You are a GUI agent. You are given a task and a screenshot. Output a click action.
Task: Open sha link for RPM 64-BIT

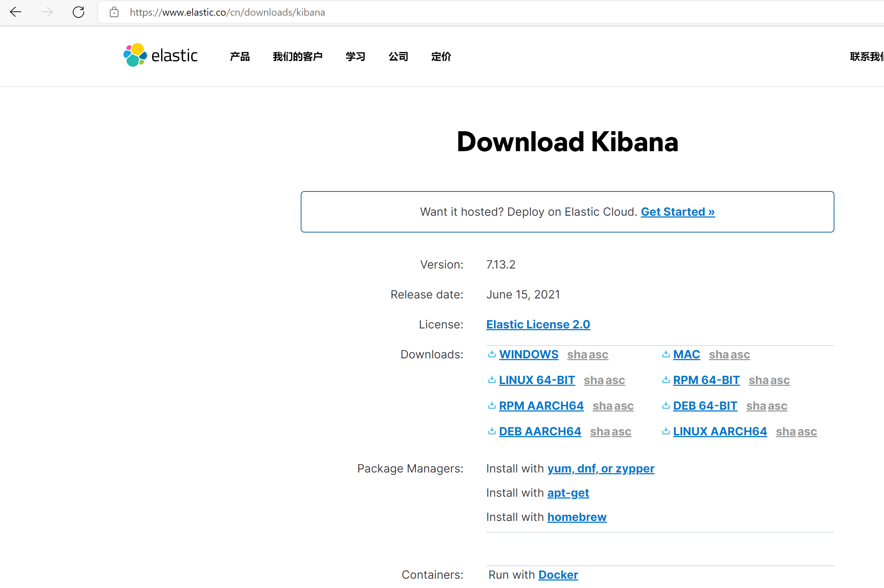click(759, 380)
